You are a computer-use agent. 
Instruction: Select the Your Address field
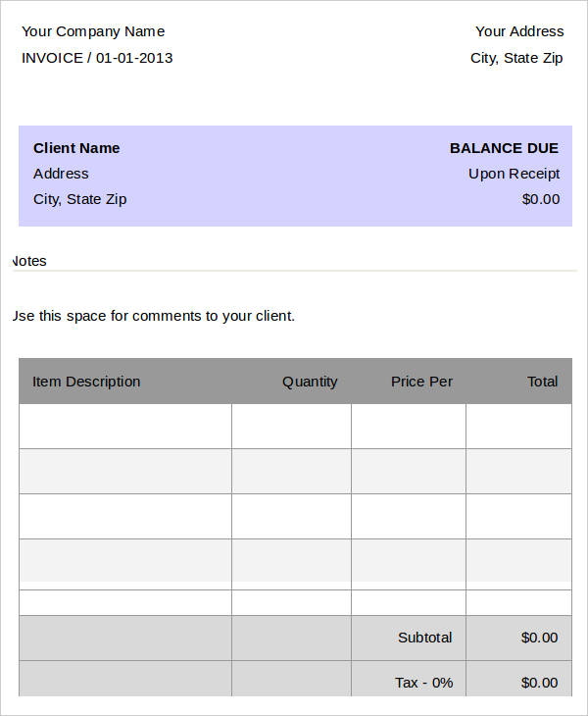(x=519, y=31)
